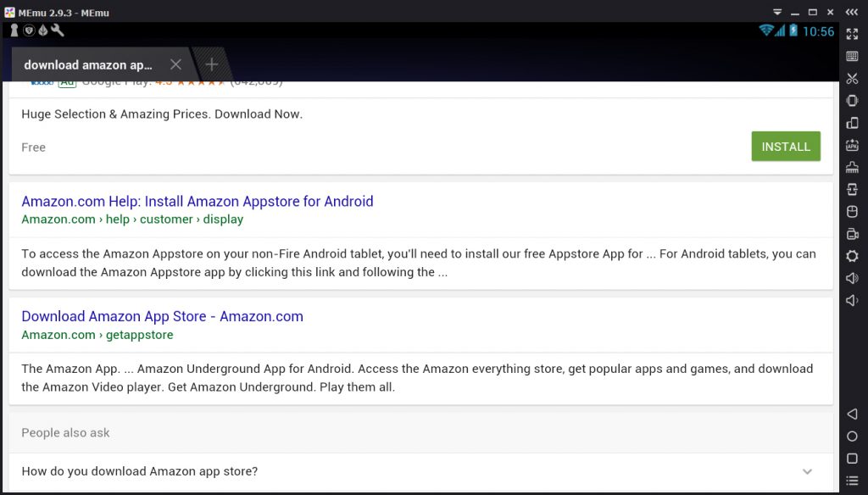Close the 'download amazon ap...' tab
The height and width of the screenshot is (495, 868).
[175, 64]
